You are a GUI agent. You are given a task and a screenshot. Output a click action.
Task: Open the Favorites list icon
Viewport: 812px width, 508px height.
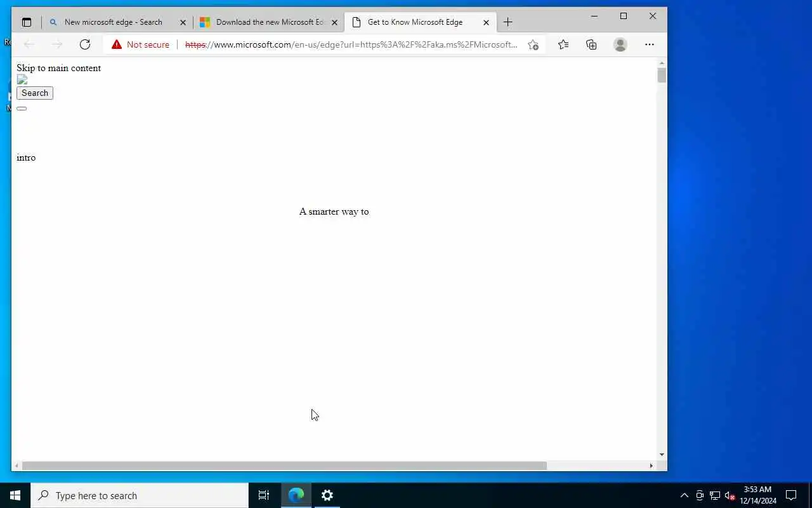pyautogui.click(x=563, y=44)
